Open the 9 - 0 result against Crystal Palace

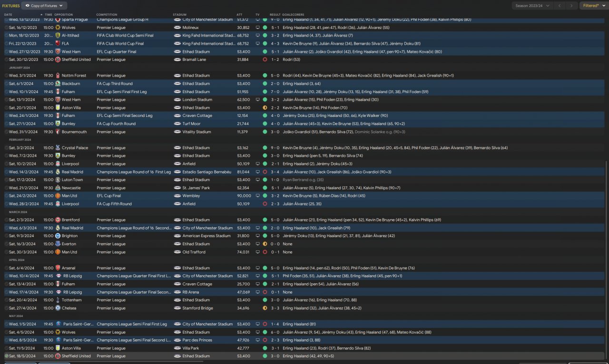[x=276, y=148]
